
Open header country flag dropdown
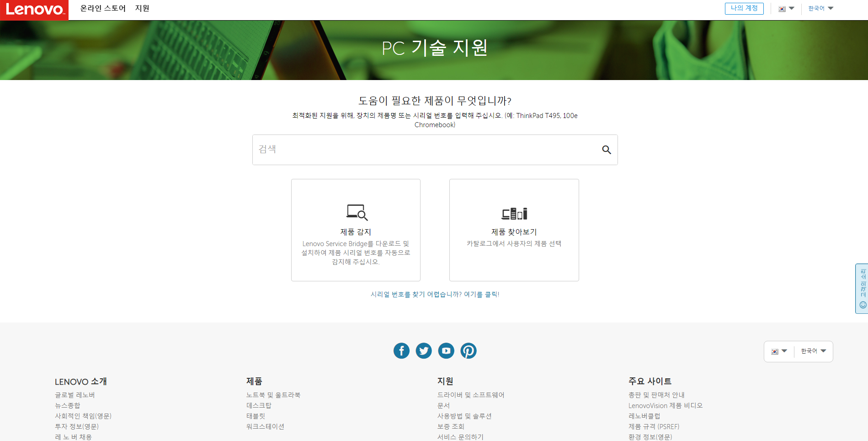(x=786, y=9)
